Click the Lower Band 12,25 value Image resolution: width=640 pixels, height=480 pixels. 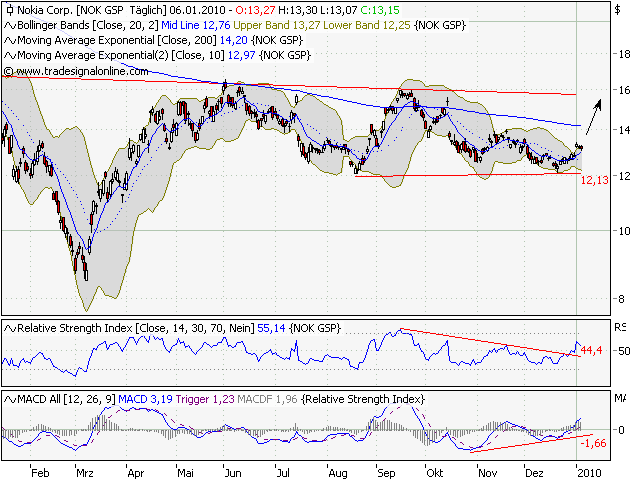click(x=367, y=25)
